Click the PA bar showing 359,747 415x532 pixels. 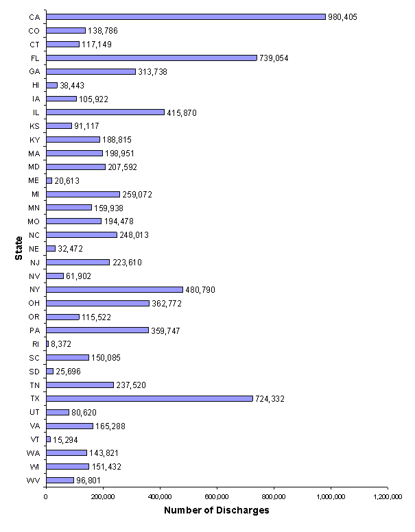97,330
